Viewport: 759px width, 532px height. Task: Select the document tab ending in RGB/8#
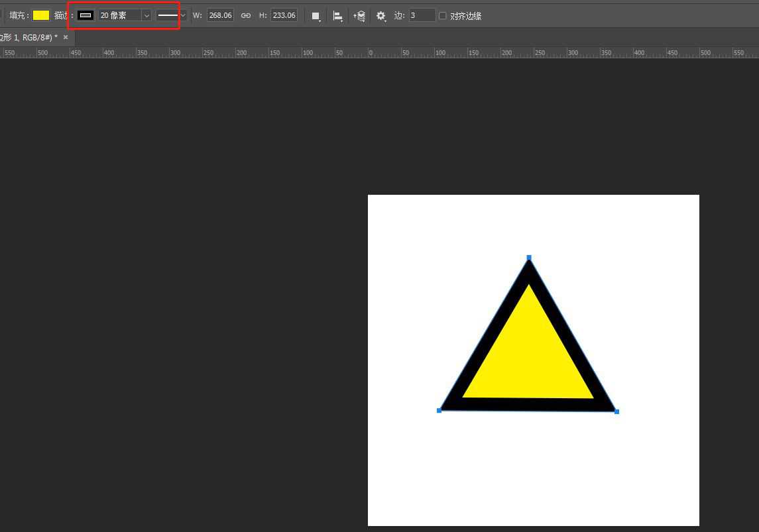point(30,38)
